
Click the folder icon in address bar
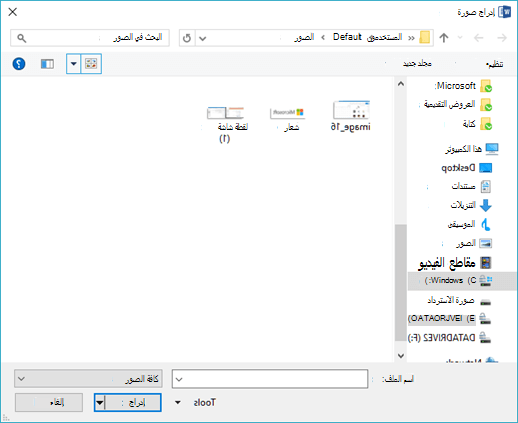tap(424, 37)
